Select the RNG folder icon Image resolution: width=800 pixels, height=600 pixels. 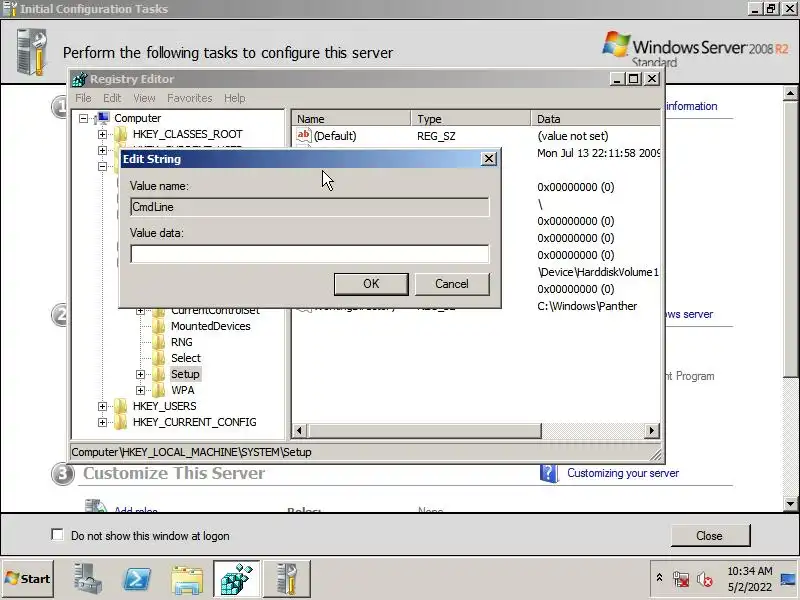159,342
